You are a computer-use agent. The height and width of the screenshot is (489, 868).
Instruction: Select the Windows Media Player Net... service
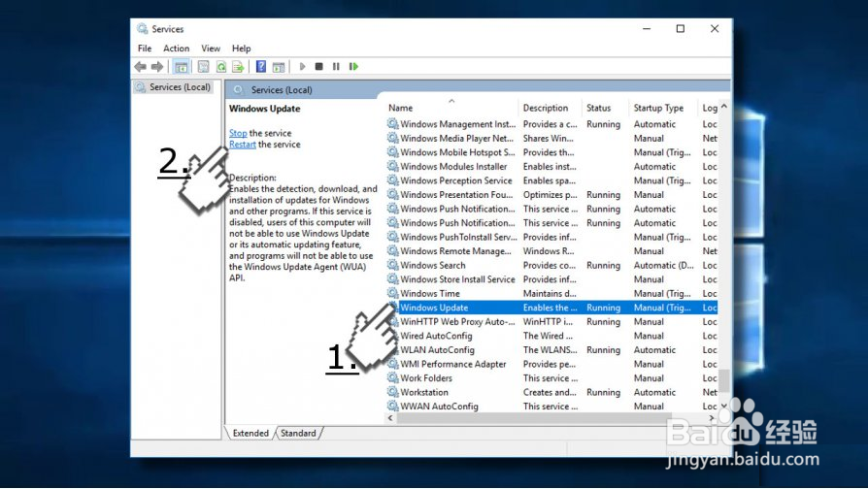pos(551,139)
